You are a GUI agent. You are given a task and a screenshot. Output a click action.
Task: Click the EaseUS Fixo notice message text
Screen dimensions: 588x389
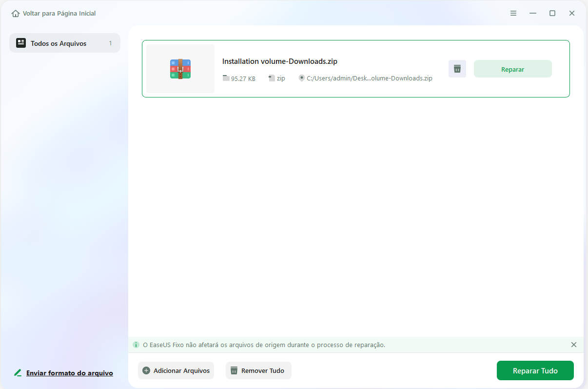[264, 345]
